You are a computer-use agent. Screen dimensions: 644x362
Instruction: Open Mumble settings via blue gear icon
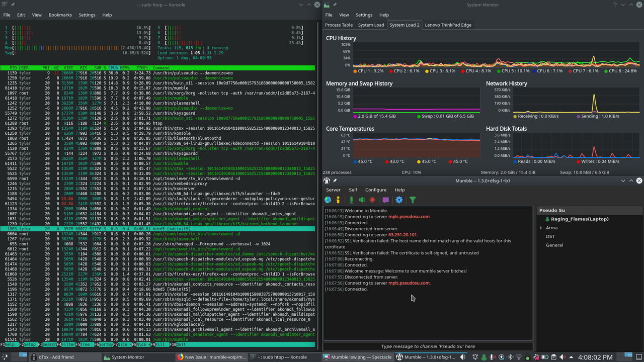coord(399,200)
